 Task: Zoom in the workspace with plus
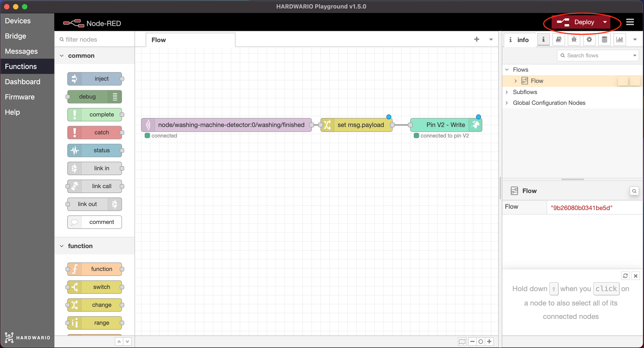coord(489,342)
